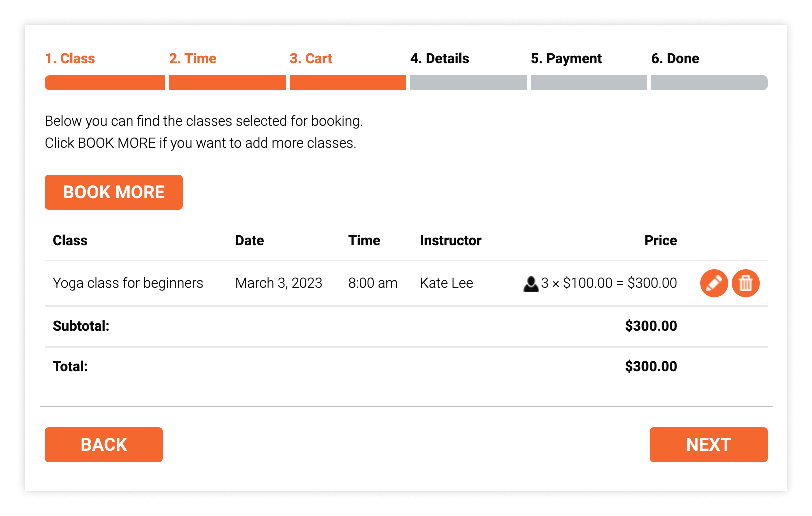
Task: Click the progress bar segment under Details
Action: click(x=468, y=83)
